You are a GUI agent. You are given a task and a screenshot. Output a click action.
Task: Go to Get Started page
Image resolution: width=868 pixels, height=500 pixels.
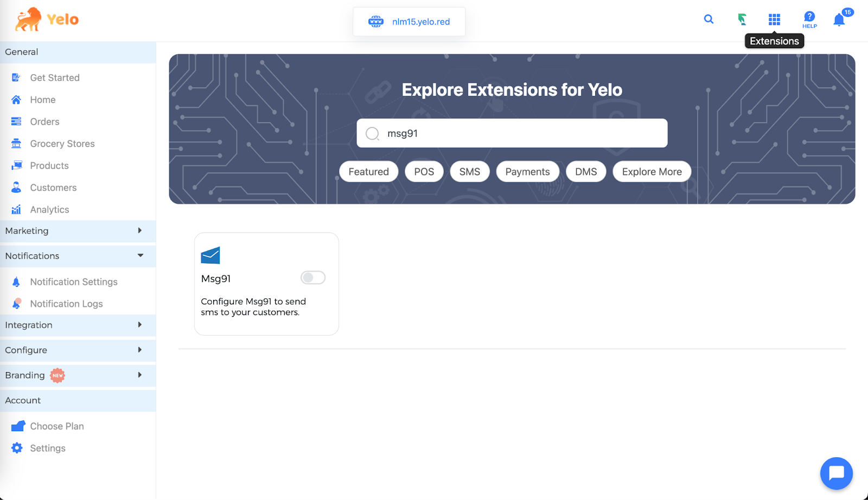coord(55,78)
